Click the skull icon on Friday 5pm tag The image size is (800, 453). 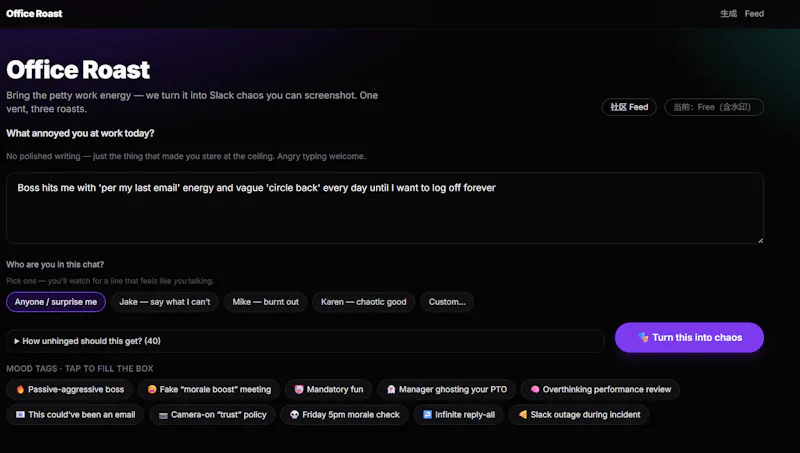[294, 415]
